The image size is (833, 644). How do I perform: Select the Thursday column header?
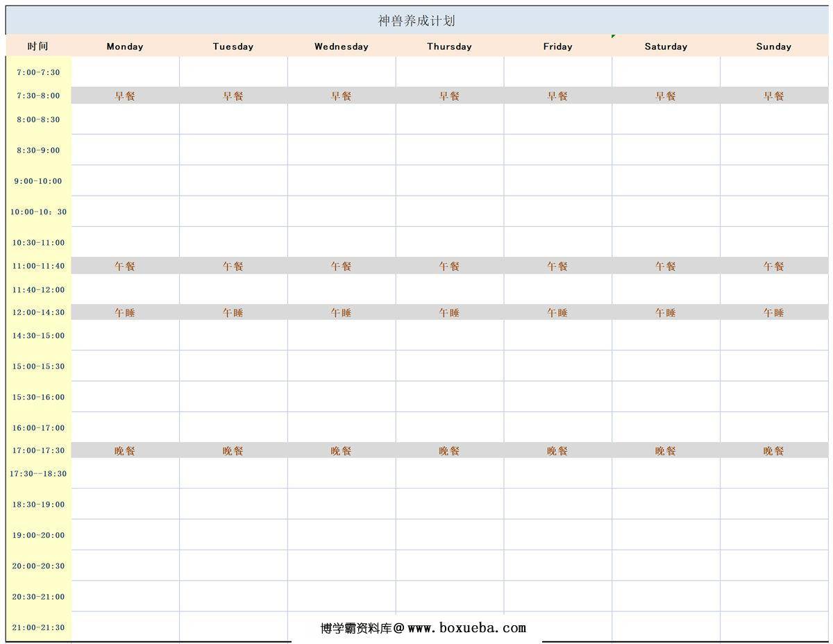coord(450,46)
